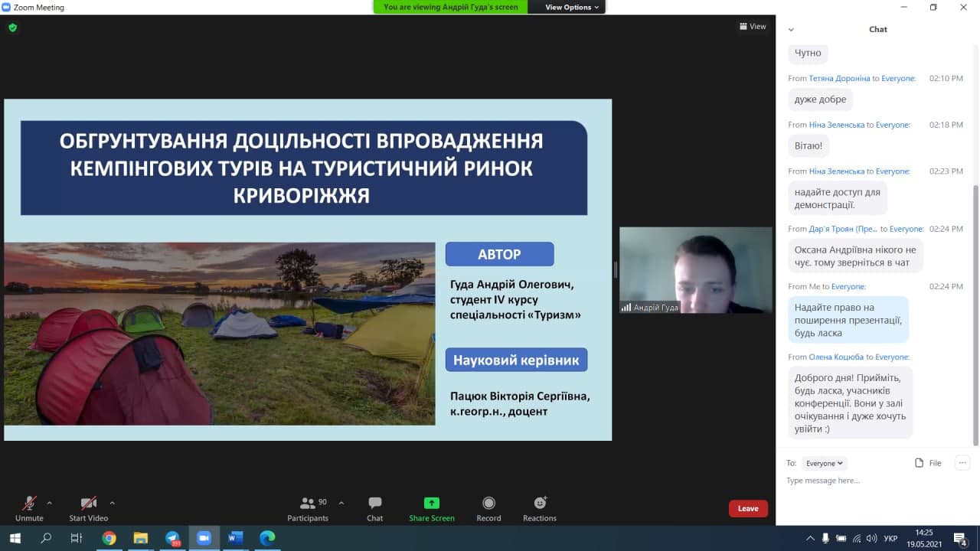The image size is (980, 551).
Task: Open Microsoft Edge from taskbar
Action: (x=266, y=538)
